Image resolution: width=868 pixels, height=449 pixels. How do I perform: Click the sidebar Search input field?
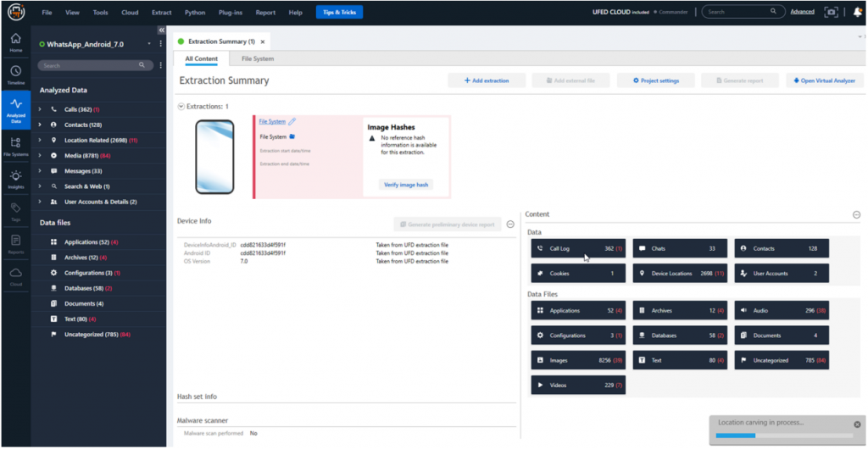(95, 65)
